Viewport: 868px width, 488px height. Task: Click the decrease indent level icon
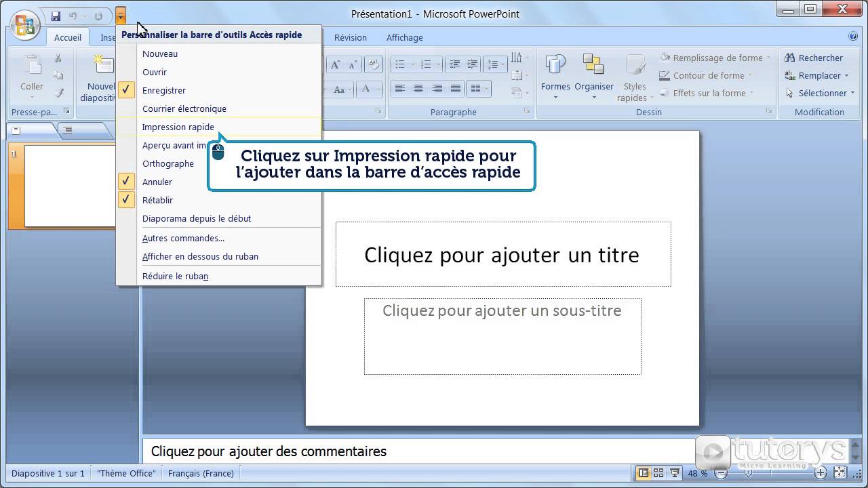pos(454,64)
